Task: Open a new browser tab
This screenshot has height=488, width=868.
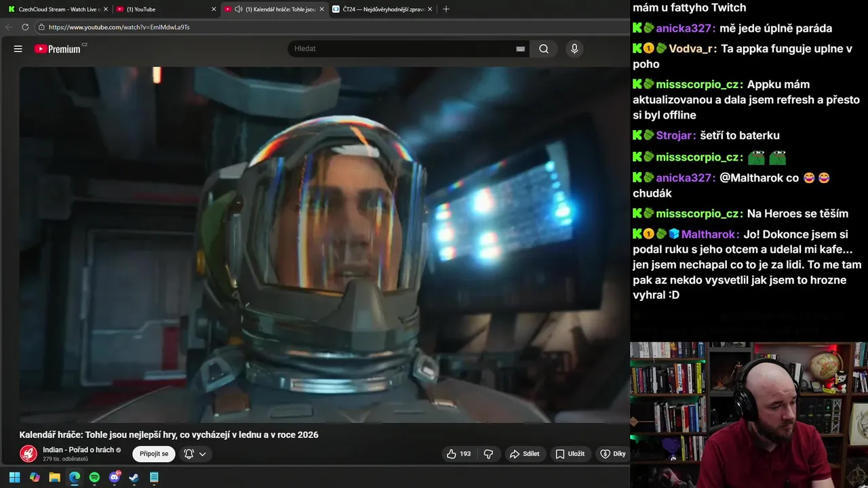Action: 446,9
